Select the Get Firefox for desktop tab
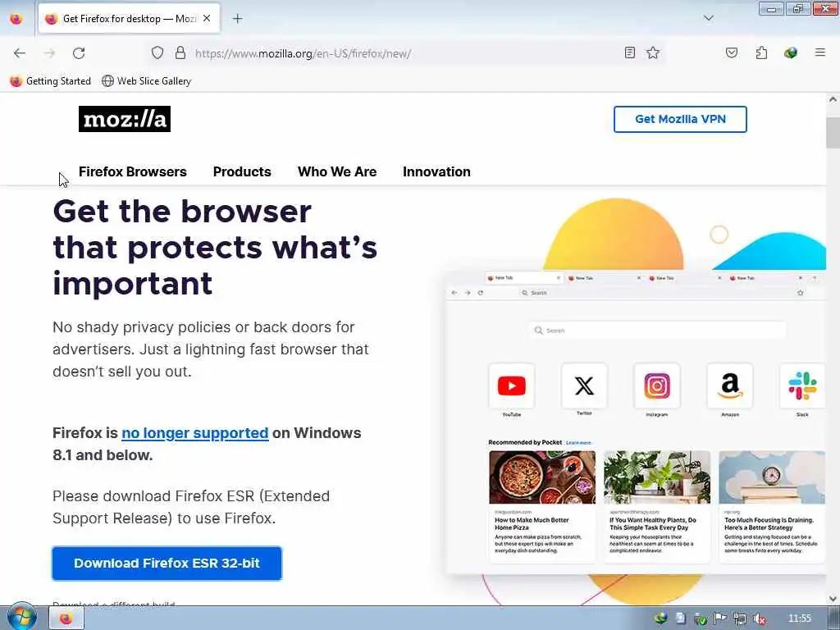 [x=129, y=18]
